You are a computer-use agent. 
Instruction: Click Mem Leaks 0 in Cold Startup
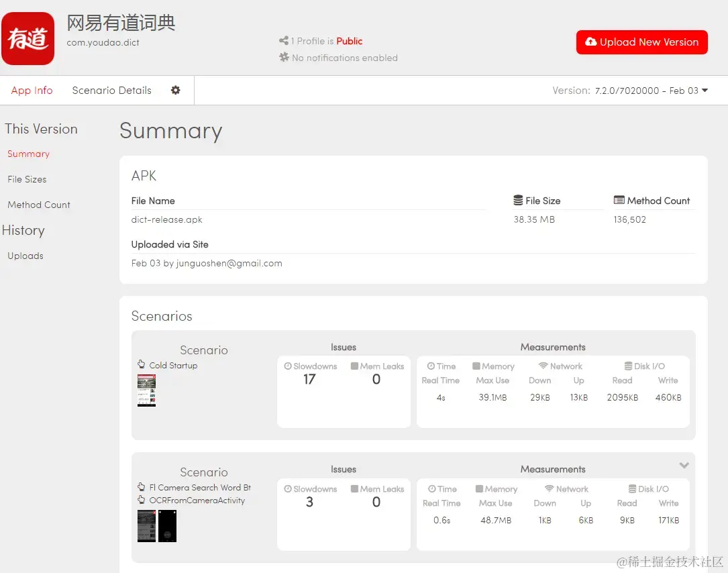[x=376, y=379]
